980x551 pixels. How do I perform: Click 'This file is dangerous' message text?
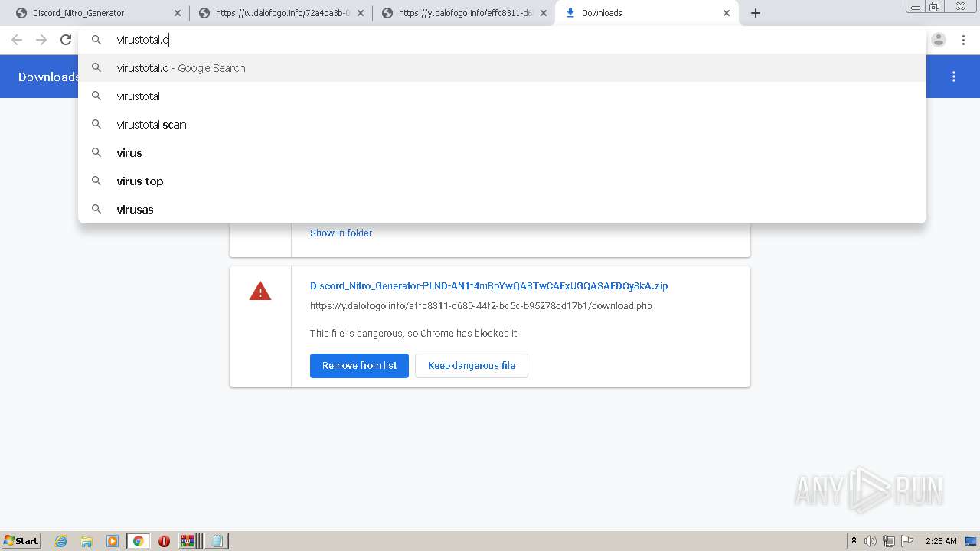click(x=414, y=334)
